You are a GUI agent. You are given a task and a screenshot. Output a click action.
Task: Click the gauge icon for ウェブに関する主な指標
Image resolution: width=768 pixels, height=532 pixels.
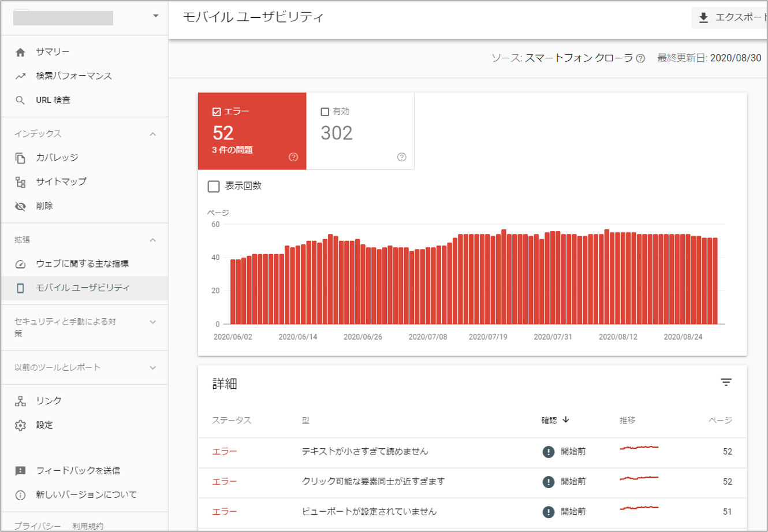click(x=20, y=264)
